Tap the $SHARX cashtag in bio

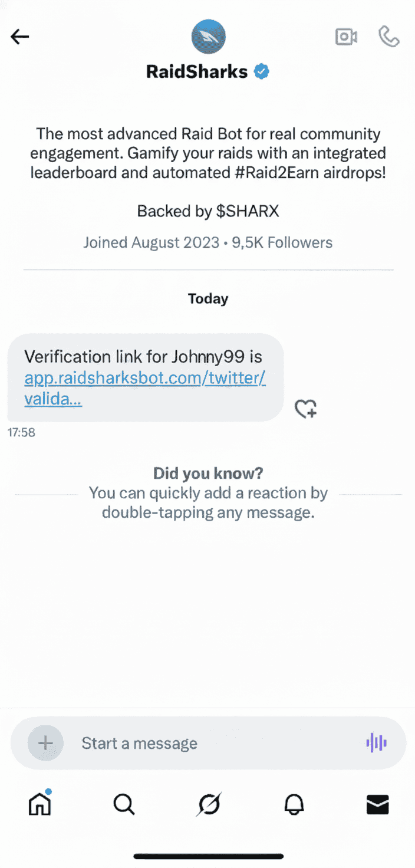click(244, 212)
